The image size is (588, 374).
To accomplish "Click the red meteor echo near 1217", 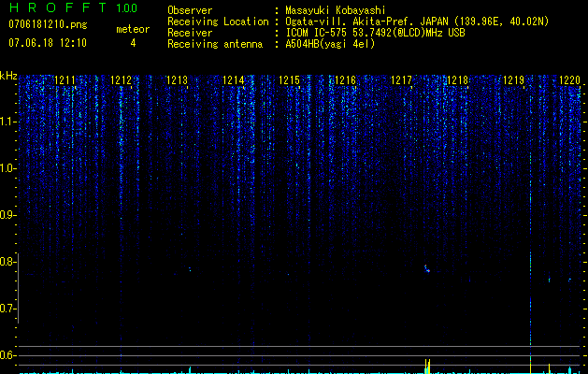I will coord(427,268).
